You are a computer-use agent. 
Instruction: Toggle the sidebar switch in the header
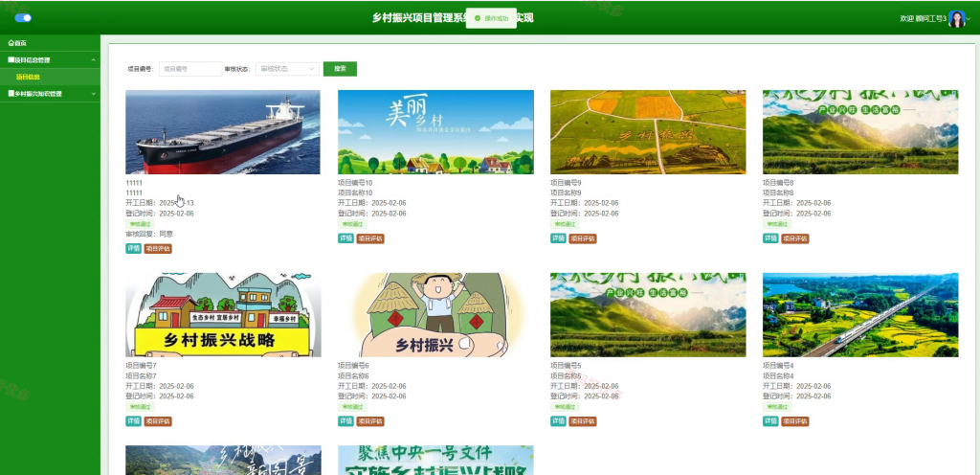click(23, 18)
